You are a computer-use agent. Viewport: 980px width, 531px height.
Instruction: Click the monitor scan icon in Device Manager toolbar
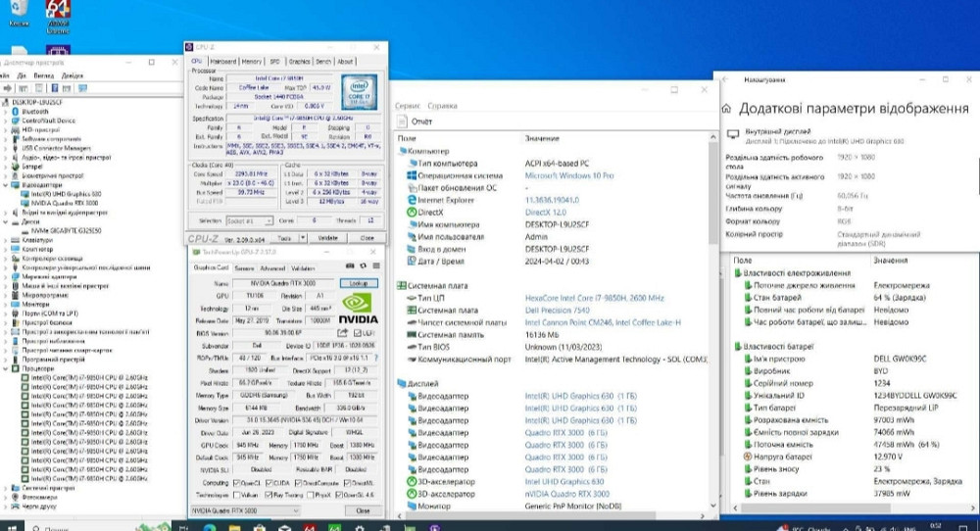(82, 88)
